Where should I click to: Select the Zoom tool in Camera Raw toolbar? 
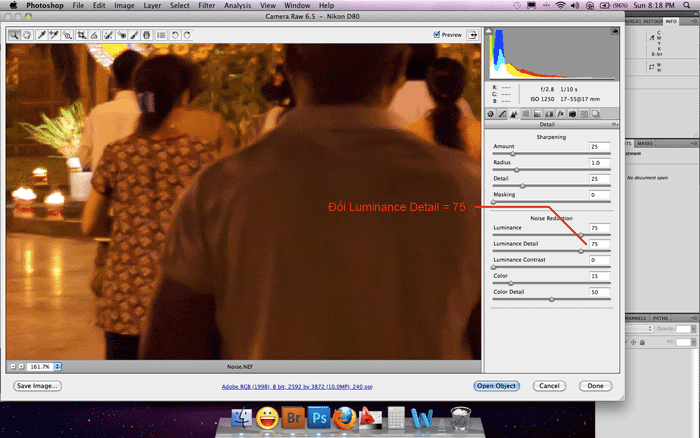pos(14,35)
